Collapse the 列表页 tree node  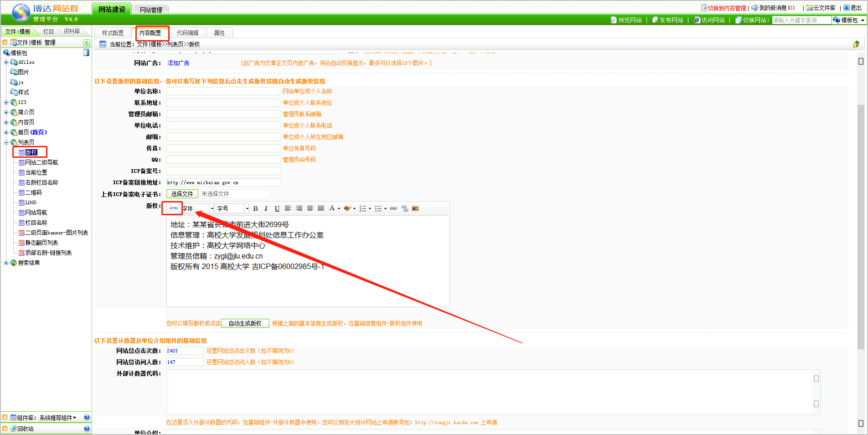6,142
